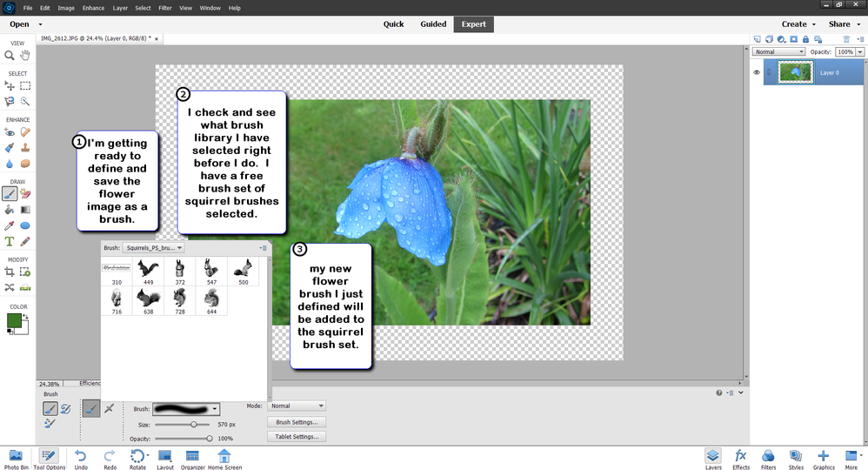
Task: Select the Smart Brush tool
Action: click(10, 148)
